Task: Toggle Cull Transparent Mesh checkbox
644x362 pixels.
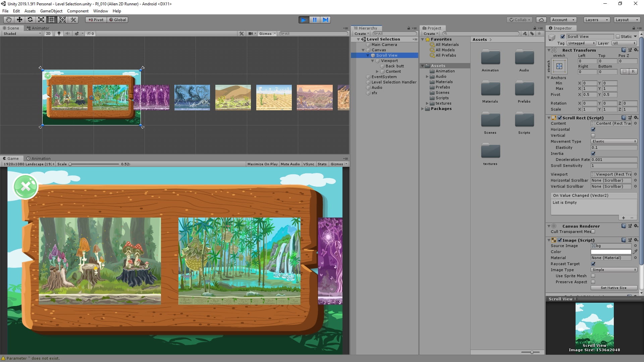Action: (593, 232)
